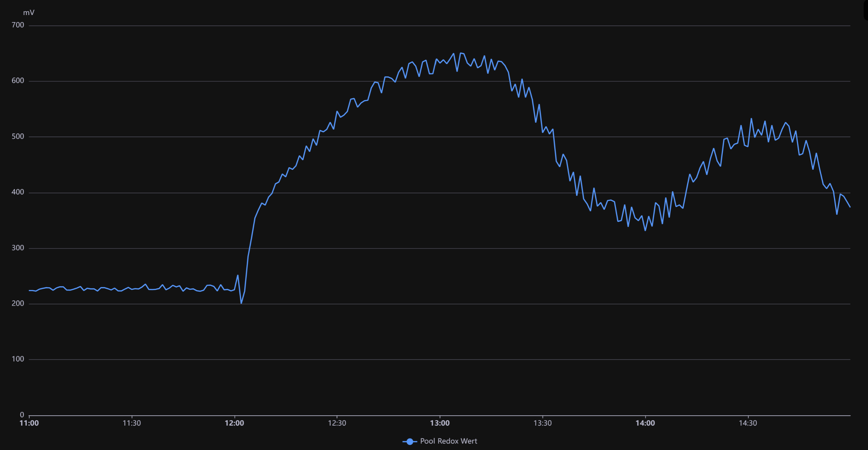868x450 pixels.
Task: Click the blue legend dot marker
Action: (x=410, y=442)
